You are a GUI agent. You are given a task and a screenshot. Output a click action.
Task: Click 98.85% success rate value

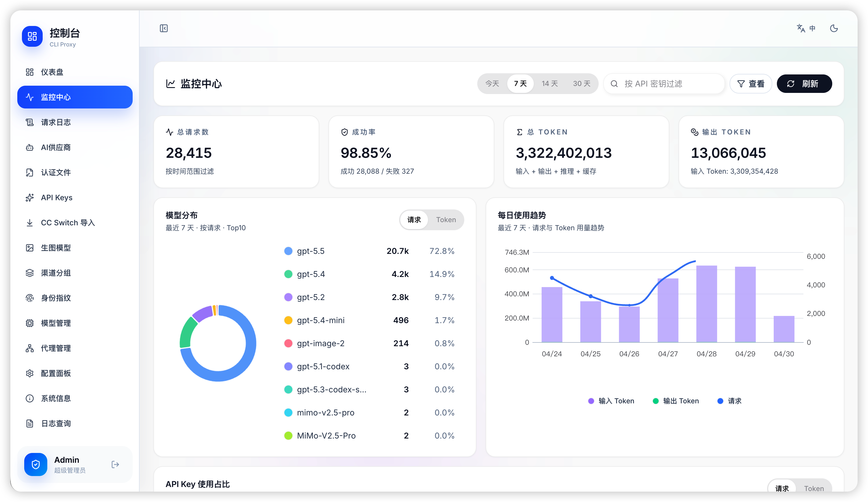coord(366,153)
